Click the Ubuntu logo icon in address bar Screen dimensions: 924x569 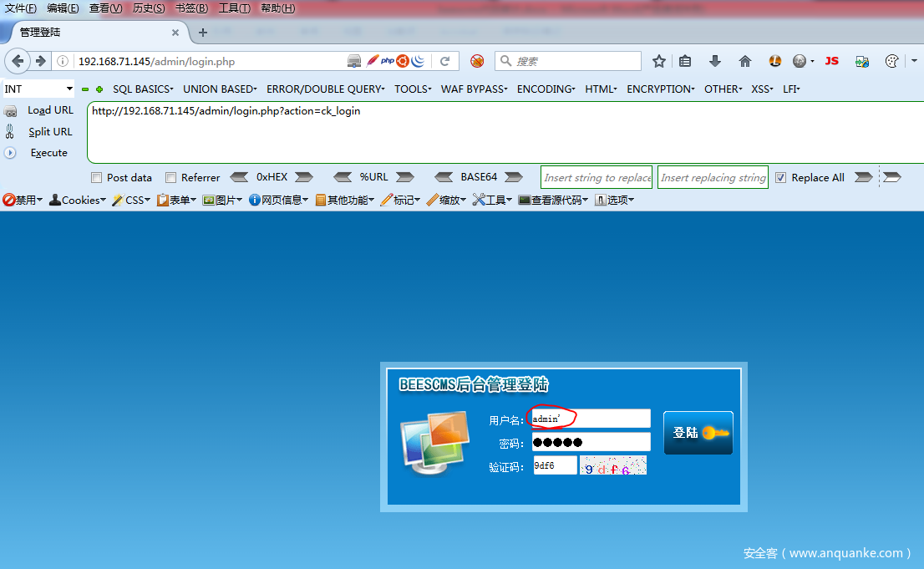click(x=403, y=61)
